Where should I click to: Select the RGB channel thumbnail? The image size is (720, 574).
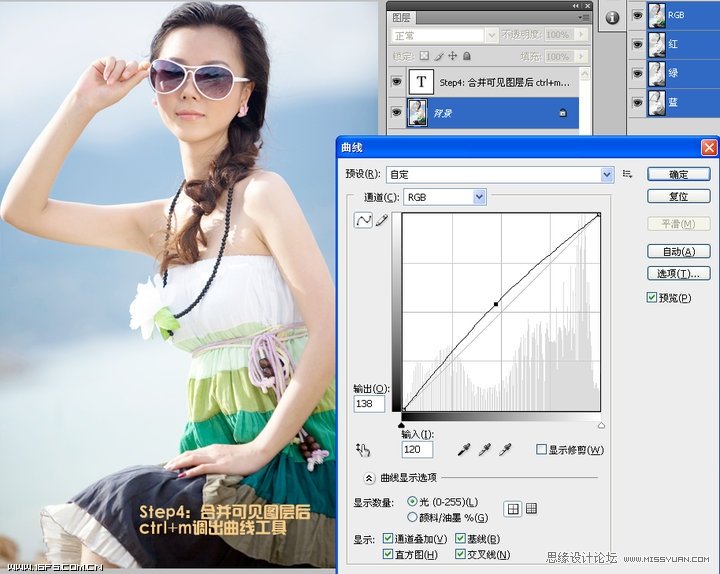(657, 15)
